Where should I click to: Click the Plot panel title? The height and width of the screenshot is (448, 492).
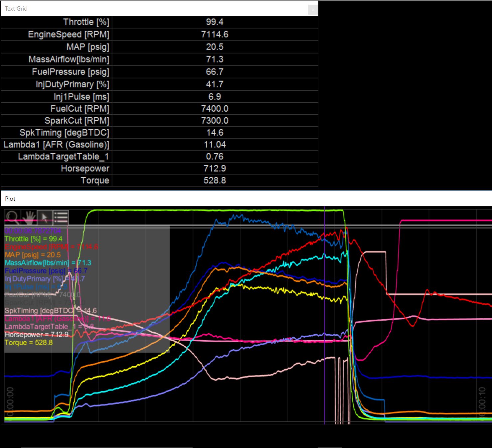(x=10, y=199)
